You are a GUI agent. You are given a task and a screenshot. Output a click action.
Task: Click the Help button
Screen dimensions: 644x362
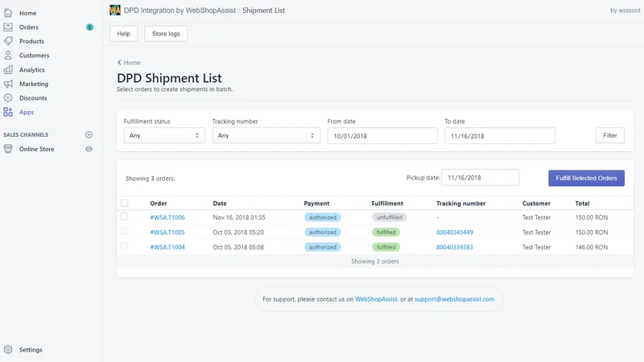click(124, 34)
